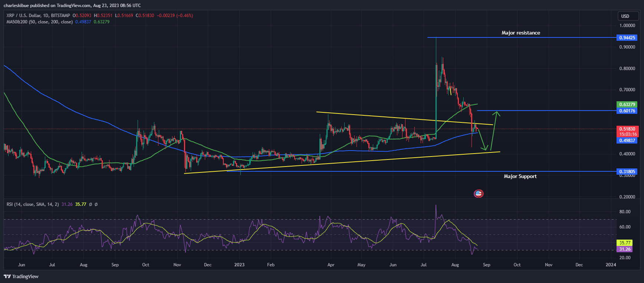Click the 31.26 RSI value label
The height and width of the screenshot is (283, 644).
[625, 249]
